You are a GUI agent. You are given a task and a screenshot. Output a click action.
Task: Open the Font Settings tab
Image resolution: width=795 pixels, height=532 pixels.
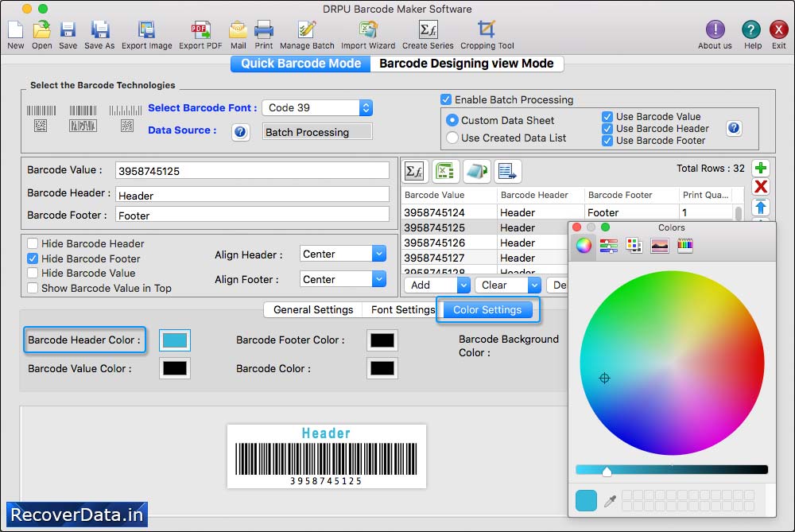(x=402, y=309)
